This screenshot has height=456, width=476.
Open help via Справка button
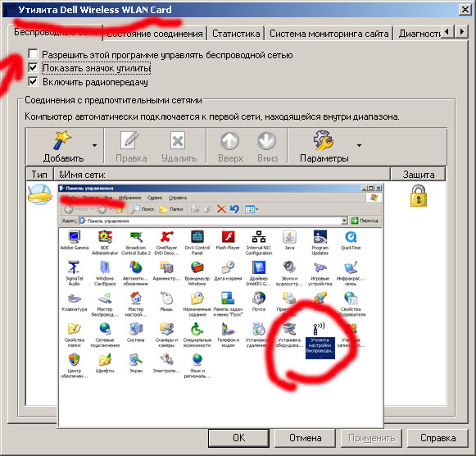[x=437, y=438]
